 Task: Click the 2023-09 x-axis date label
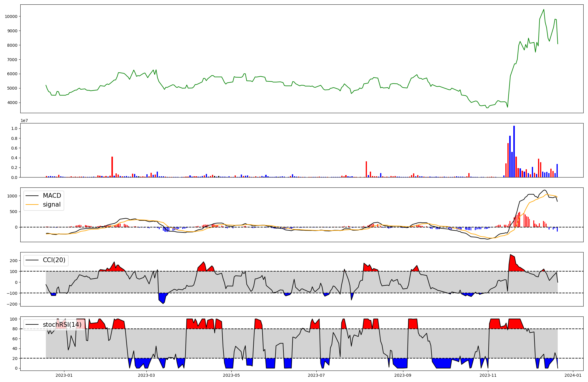pyautogui.click(x=402, y=375)
